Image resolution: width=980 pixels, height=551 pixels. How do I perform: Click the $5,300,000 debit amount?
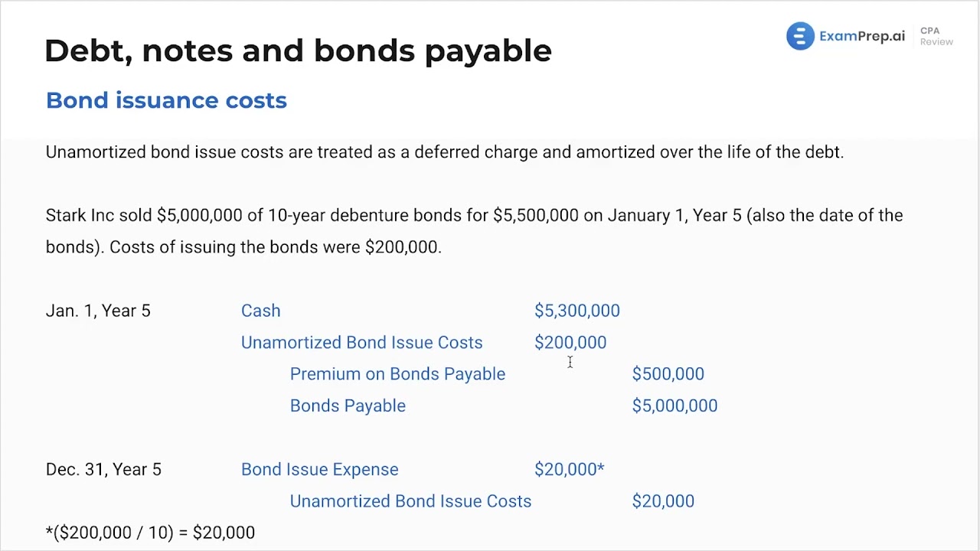577,311
